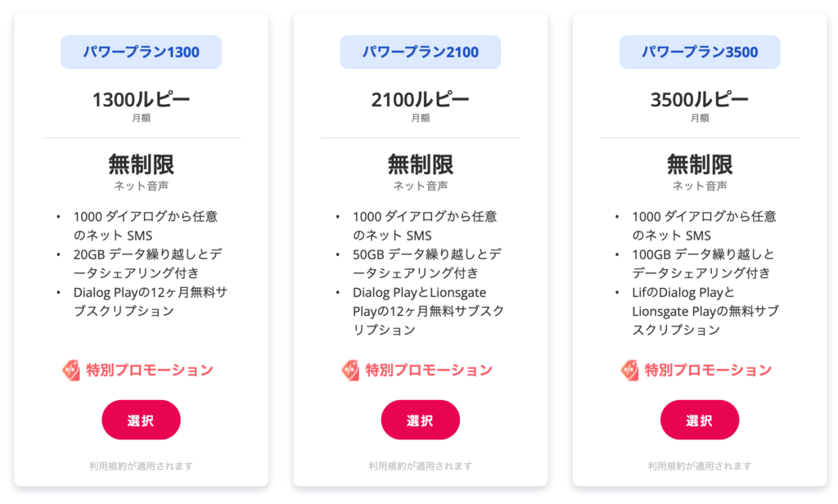The image size is (838, 504).
Task: Click the 1300ルピー price heading
Action: (141, 100)
